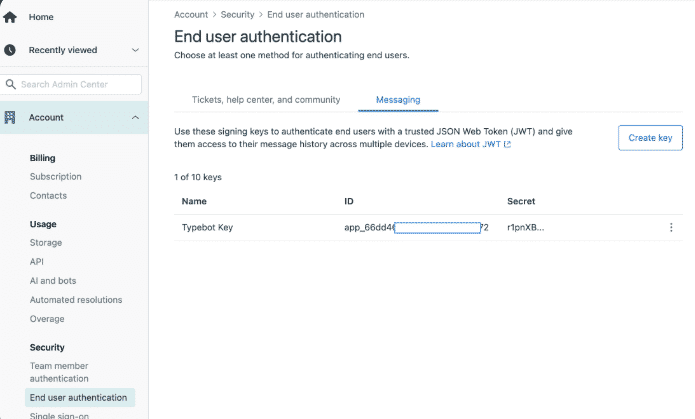Click the Account building icon
695x419 pixels.
coord(11,118)
